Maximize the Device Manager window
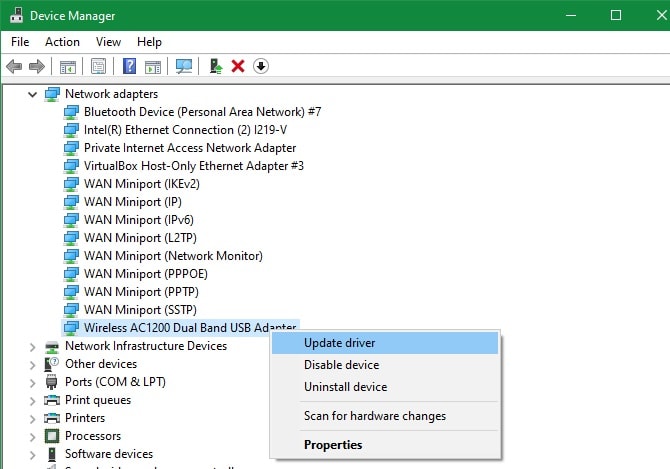670x469 pixels. [616, 15]
